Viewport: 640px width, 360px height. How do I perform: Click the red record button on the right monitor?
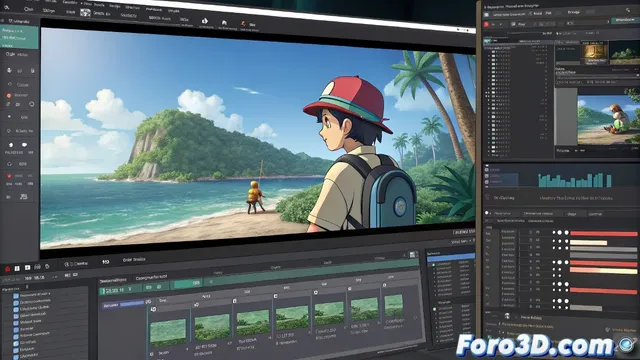tap(487, 24)
